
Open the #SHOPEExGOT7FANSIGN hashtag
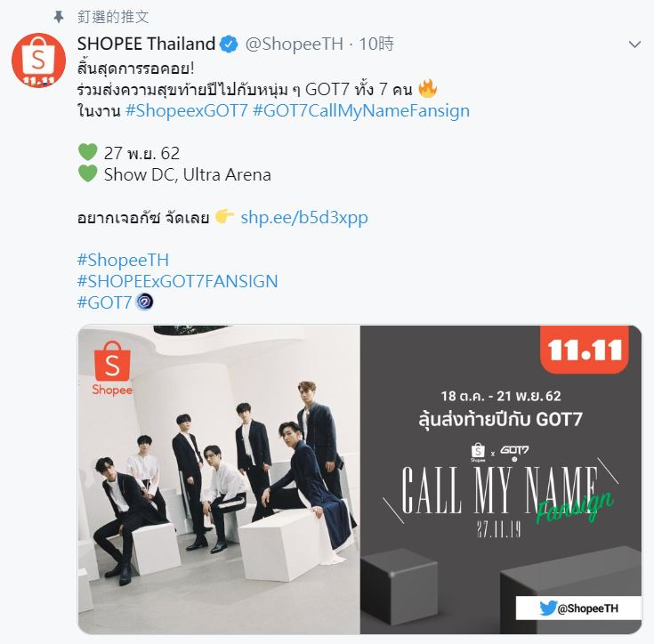click(x=178, y=281)
